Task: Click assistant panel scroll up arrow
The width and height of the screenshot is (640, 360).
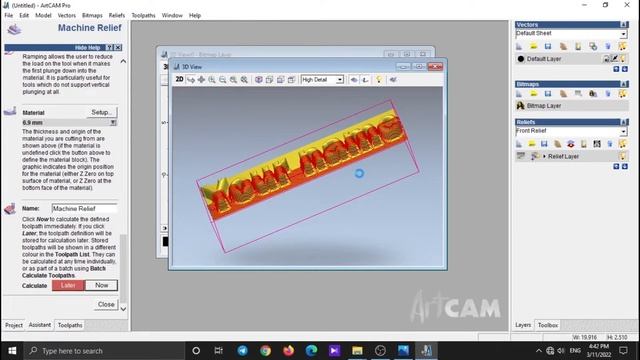Action: point(123,61)
